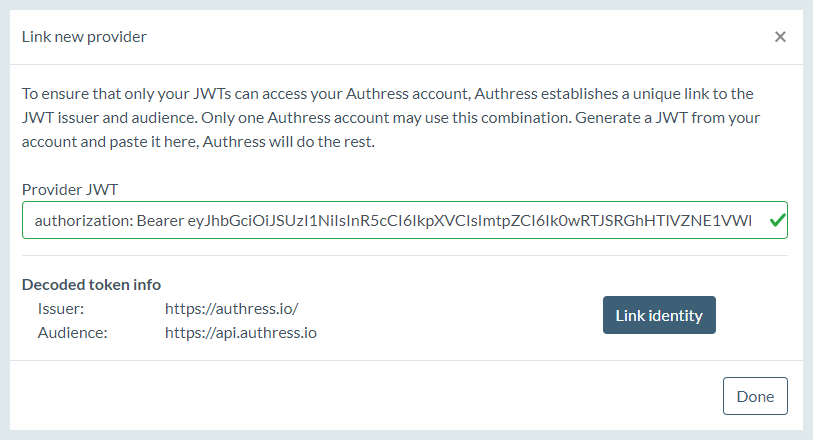Click the Issuer label
The image size is (813, 440).
pos(61,309)
